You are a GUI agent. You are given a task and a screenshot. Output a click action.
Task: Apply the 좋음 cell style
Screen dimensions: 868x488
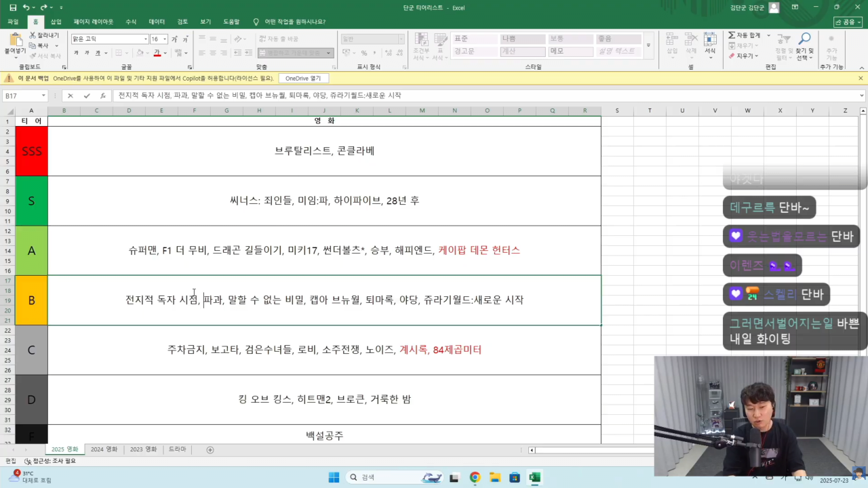pyautogui.click(x=618, y=39)
